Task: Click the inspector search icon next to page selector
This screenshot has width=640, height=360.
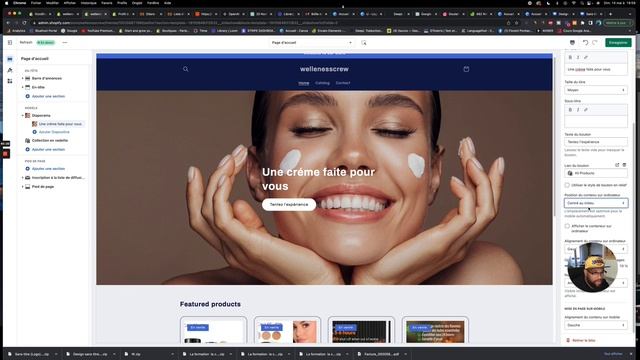Action: (364, 42)
